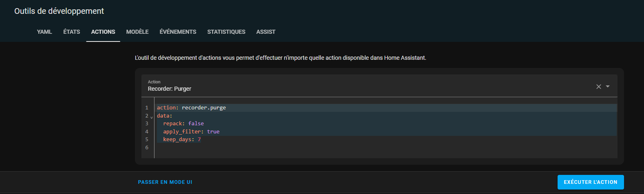
Task: Go to the MODÈLE tab
Action: tap(137, 32)
